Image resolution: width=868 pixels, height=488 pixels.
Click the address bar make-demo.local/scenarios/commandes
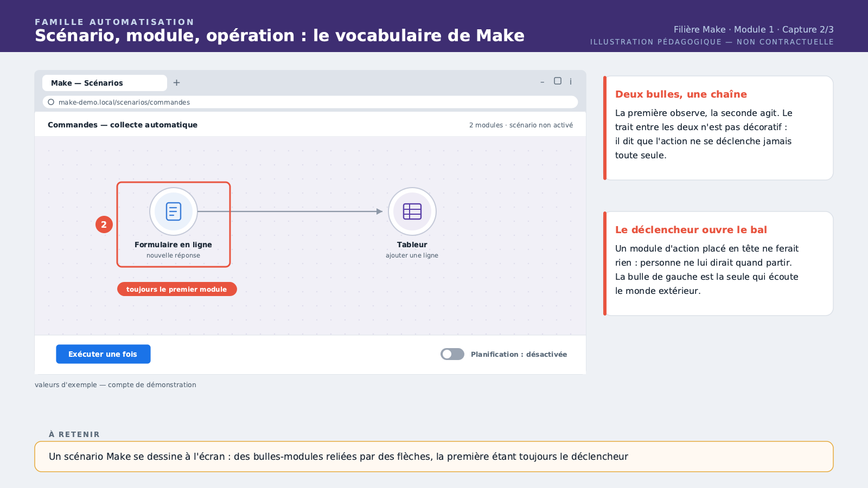pos(310,102)
